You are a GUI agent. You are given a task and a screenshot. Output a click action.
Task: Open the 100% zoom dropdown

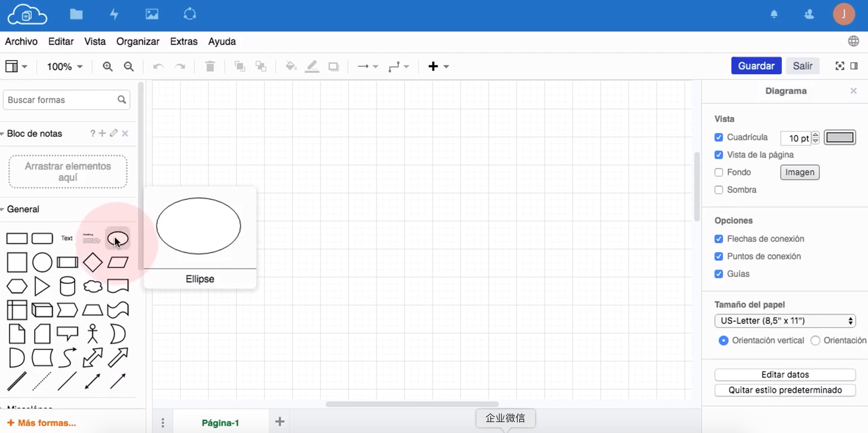pos(65,67)
